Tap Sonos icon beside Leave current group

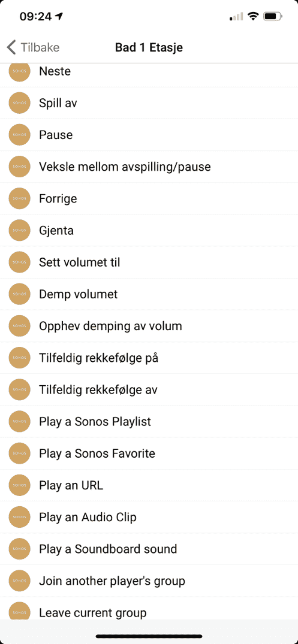(19, 610)
